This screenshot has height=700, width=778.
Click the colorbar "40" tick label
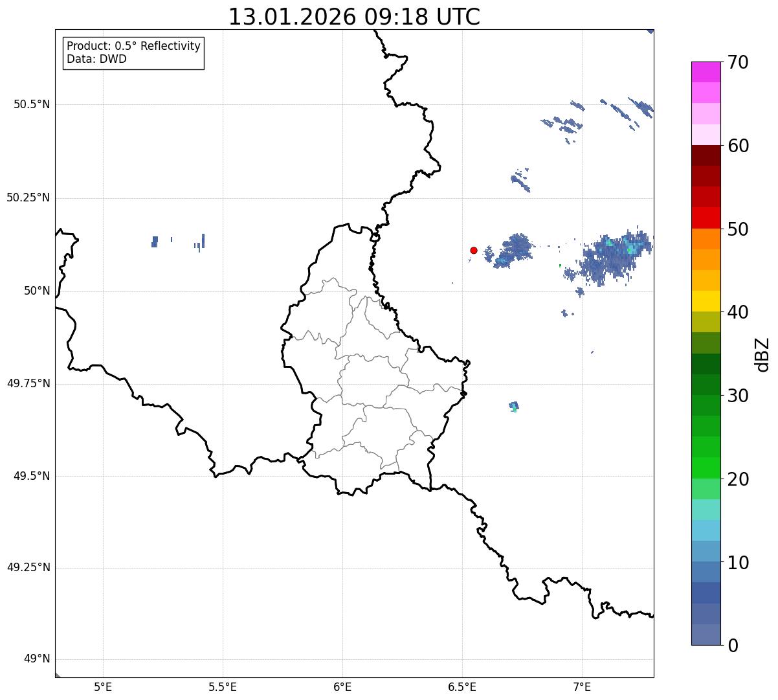click(738, 312)
